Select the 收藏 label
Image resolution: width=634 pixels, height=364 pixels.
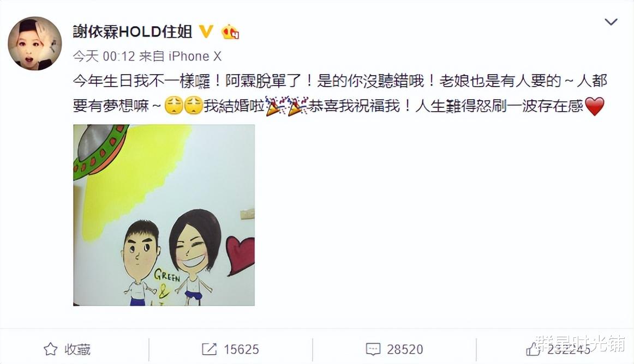(77, 349)
